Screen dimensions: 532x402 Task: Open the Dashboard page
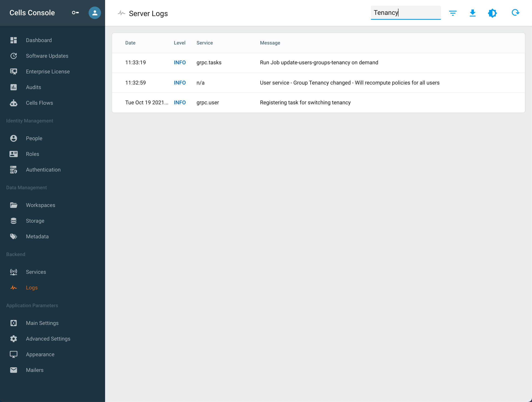tap(39, 40)
